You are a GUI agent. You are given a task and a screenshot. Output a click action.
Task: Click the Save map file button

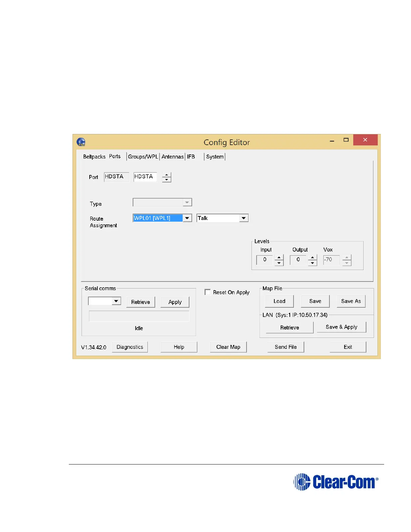pos(315,301)
